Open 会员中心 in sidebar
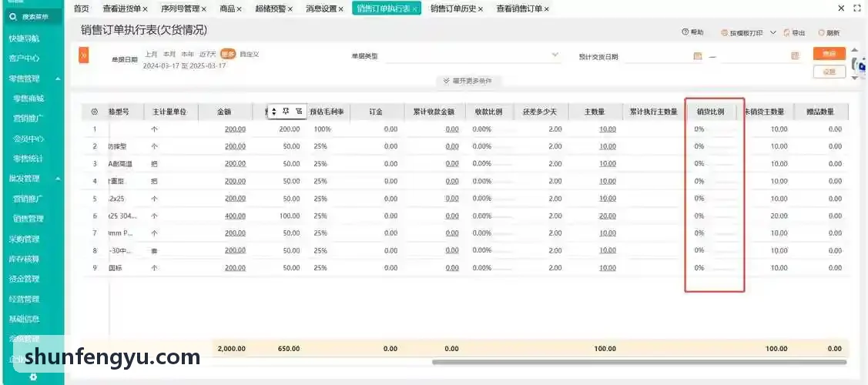 28,139
